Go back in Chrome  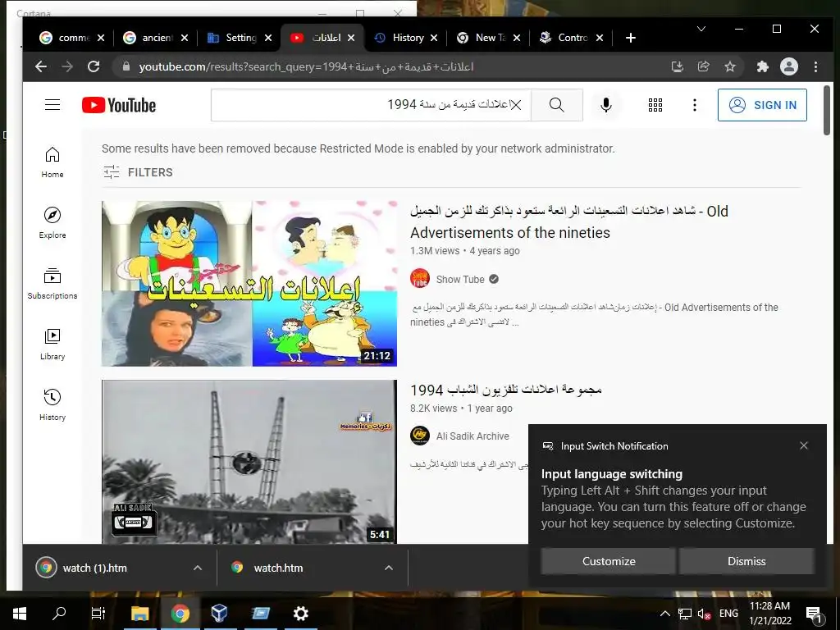[41, 66]
